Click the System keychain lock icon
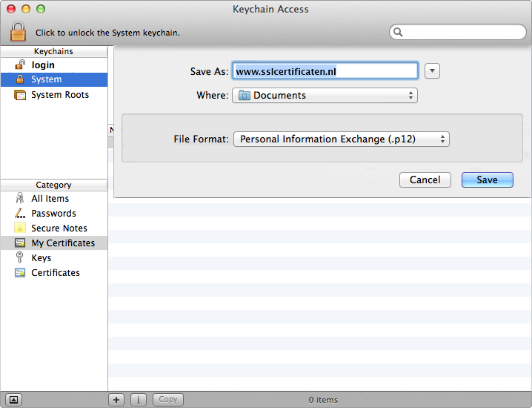This screenshot has height=408, width=532. pos(20,79)
